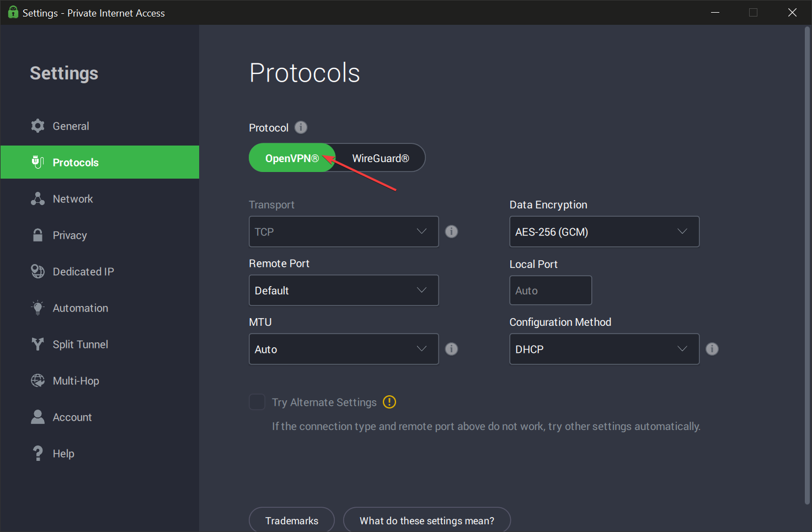Click the Split Tunnel fork icon
Viewport: 812px width, 532px height.
click(38, 344)
